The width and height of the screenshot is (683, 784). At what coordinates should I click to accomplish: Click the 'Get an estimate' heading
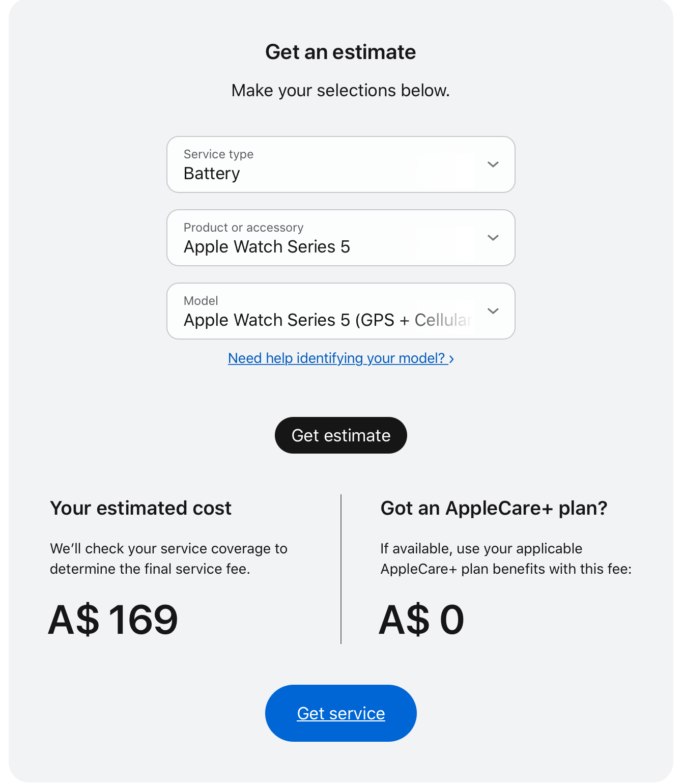[340, 52]
